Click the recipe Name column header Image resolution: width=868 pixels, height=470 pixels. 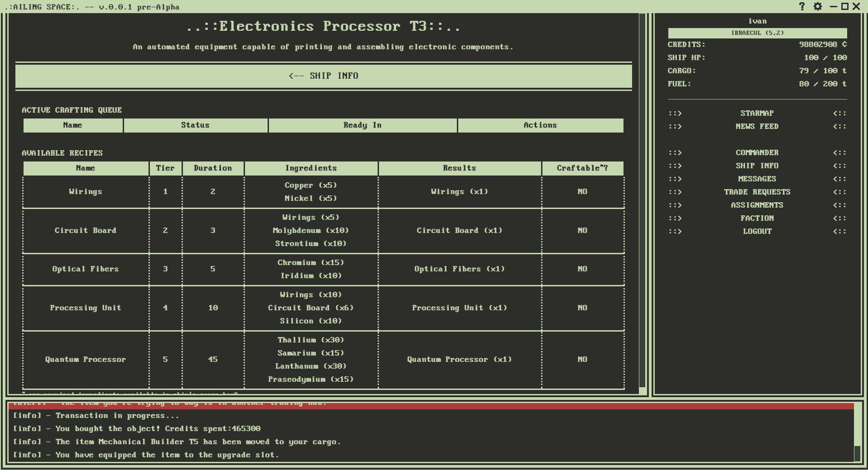click(x=85, y=168)
